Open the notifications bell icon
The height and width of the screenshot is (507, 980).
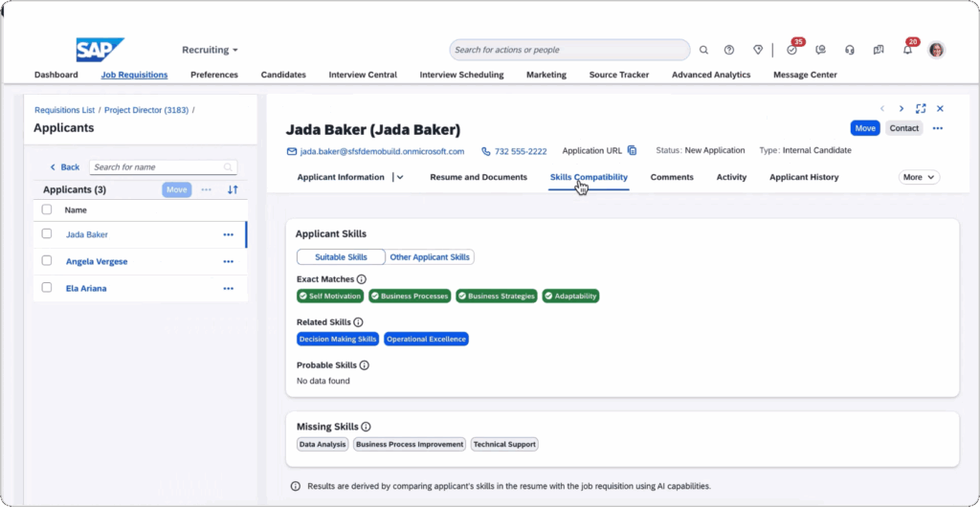point(907,50)
